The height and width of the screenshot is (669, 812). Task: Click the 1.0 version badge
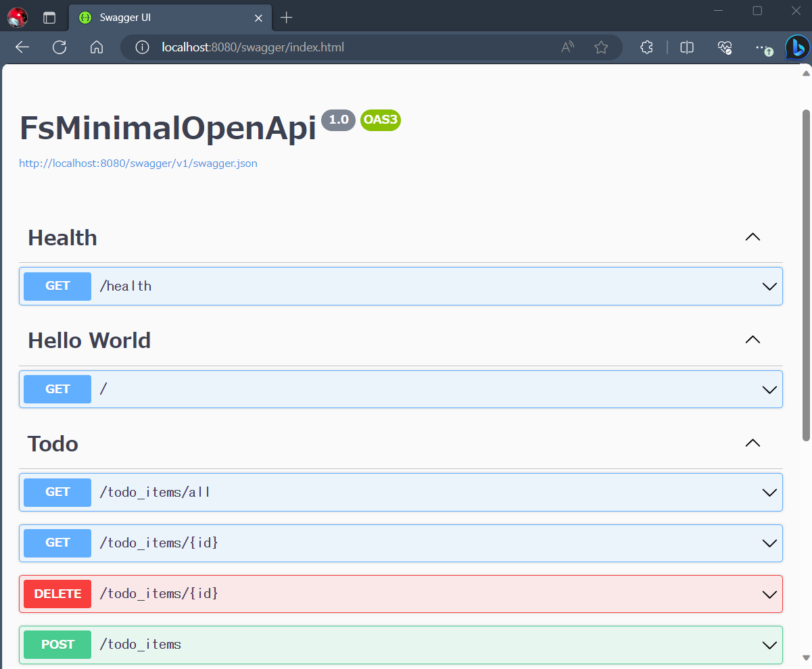[338, 120]
